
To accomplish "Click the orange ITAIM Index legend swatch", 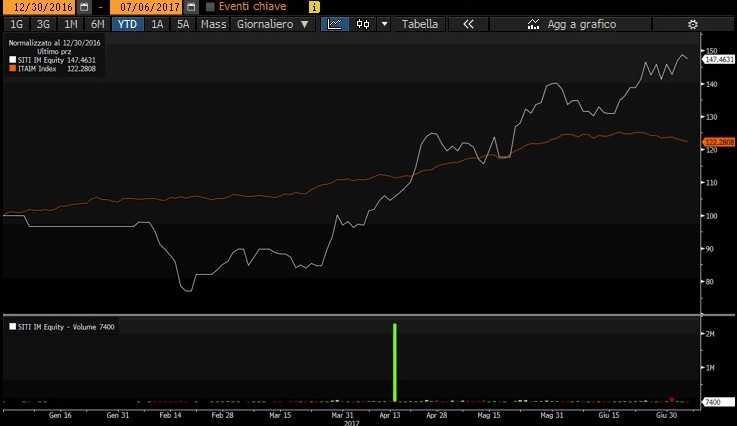I will (11, 69).
